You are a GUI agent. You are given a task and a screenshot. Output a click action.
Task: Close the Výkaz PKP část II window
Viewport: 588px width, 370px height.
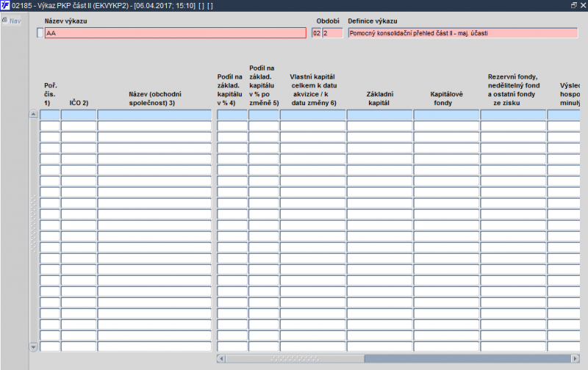pos(583,5)
